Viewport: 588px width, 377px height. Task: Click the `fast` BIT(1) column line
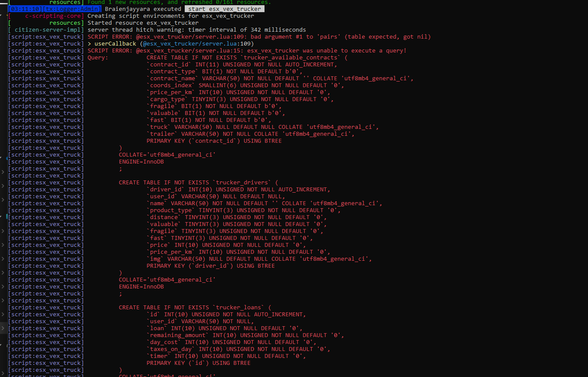209,120
